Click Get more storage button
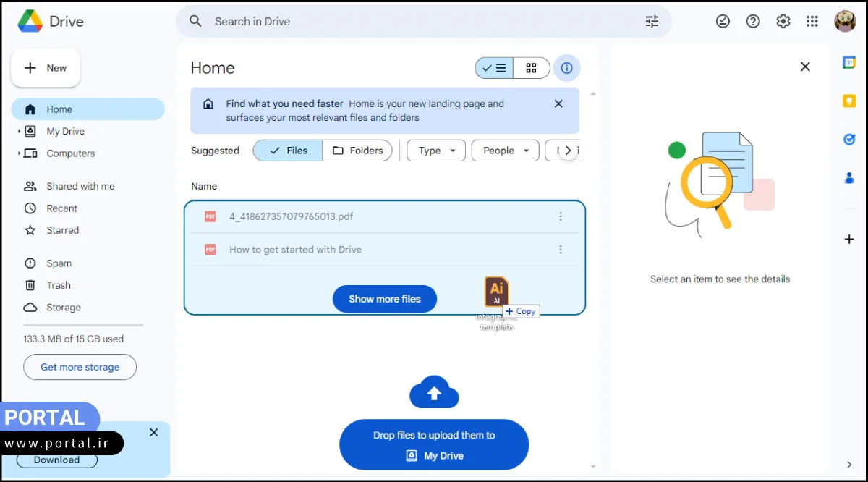Screen dimensions: 868x482 coord(80,367)
